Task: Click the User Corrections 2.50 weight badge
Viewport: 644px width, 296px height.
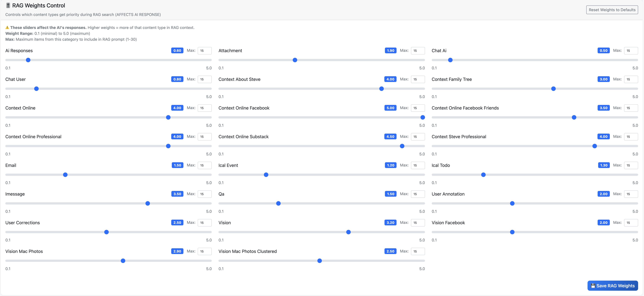Action: pyautogui.click(x=177, y=223)
